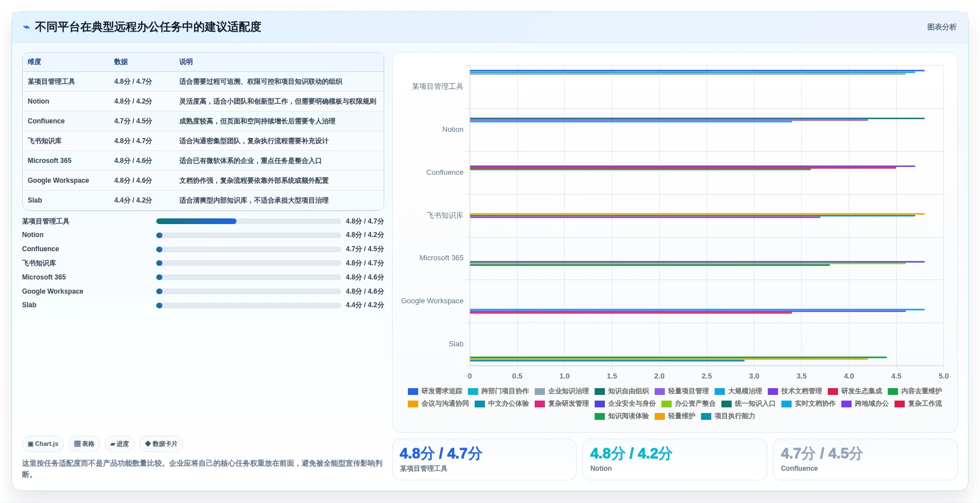Hide the 轻量维护 legend entry

pos(675,416)
